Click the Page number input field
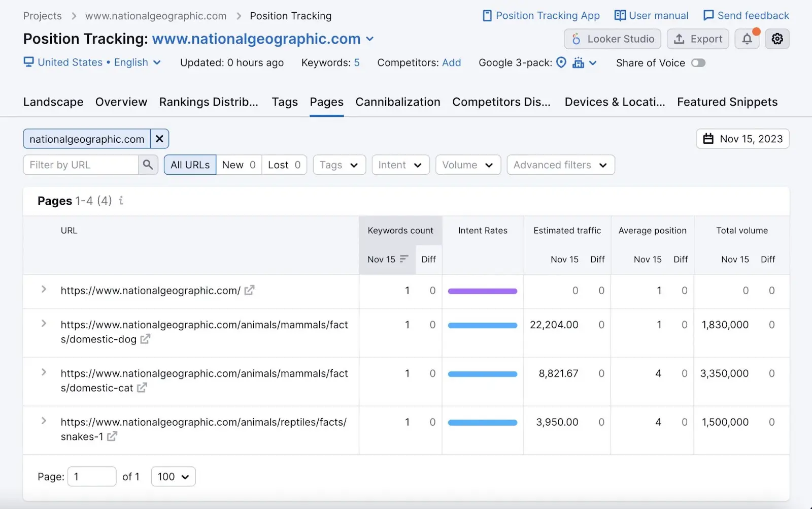The width and height of the screenshot is (812, 509). (x=92, y=476)
